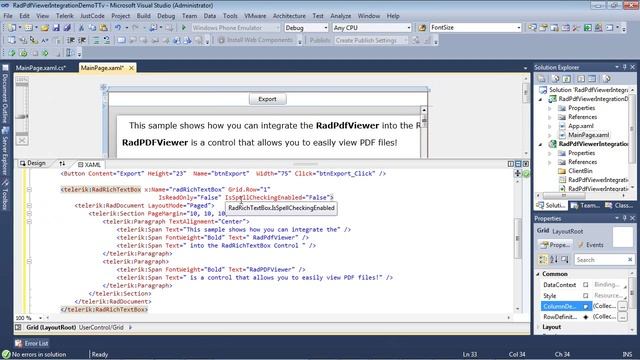Switch to the MainPage.xaml.cs tab

click(x=40, y=68)
